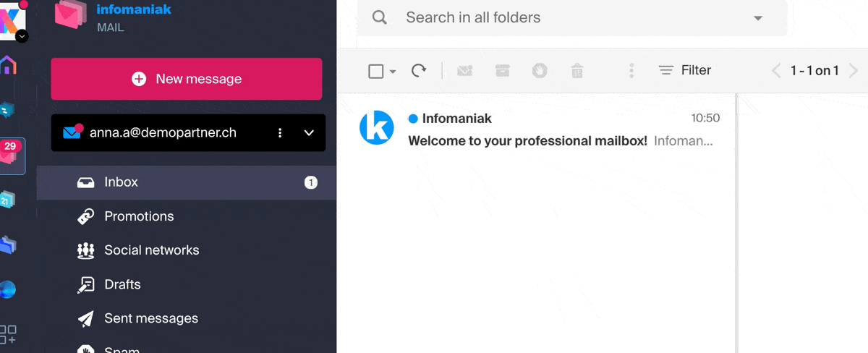Open the more apps grid icon

tap(8, 334)
